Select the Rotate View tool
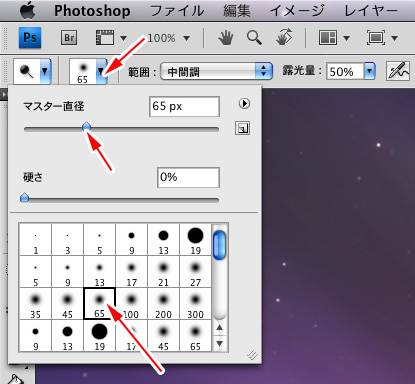 click(x=284, y=37)
